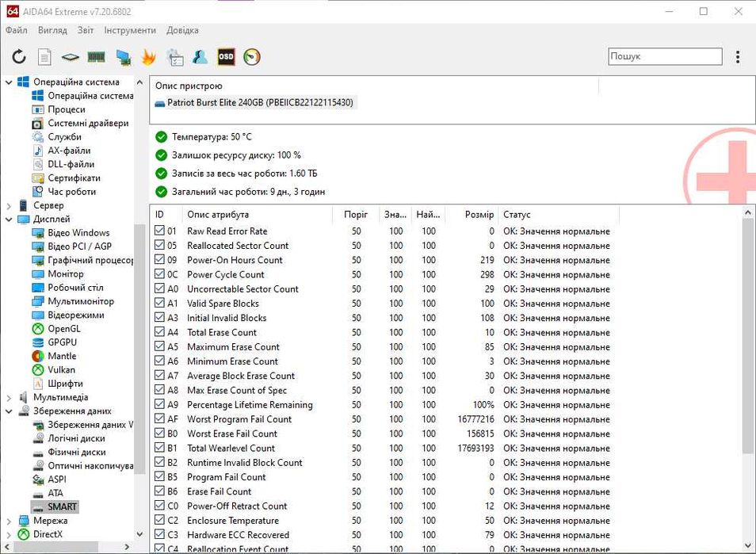This screenshot has height=554, width=756.
Task: Sort by the Поріг column header
Action: (x=355, y=214)
